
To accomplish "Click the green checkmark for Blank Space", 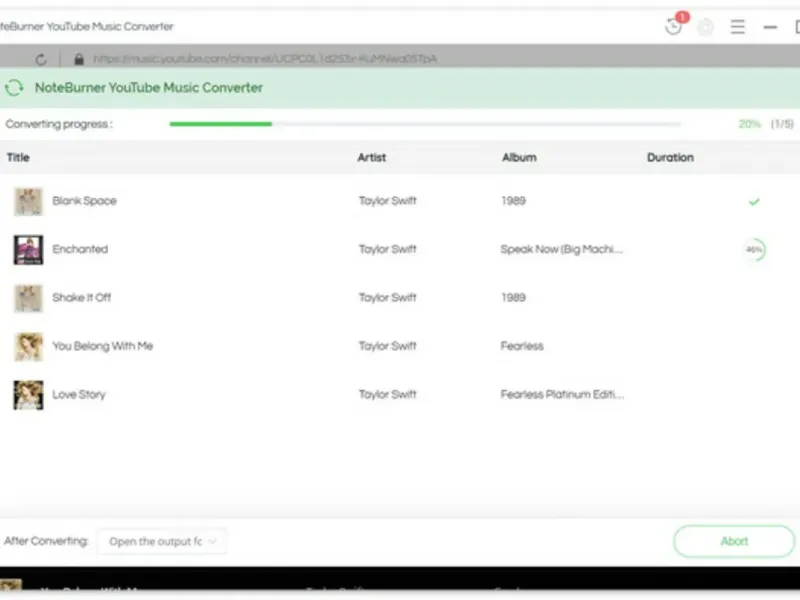I will click(x=754, y=202).
